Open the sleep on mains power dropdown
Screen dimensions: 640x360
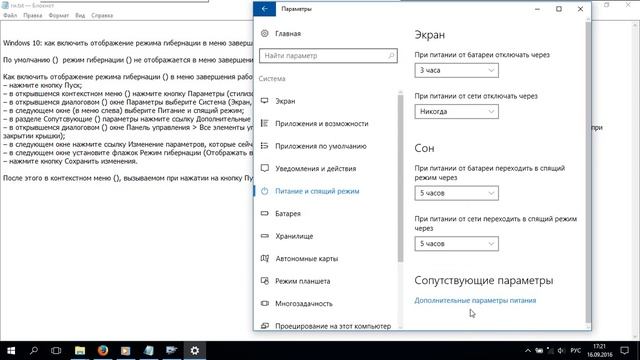pos(456,244)
